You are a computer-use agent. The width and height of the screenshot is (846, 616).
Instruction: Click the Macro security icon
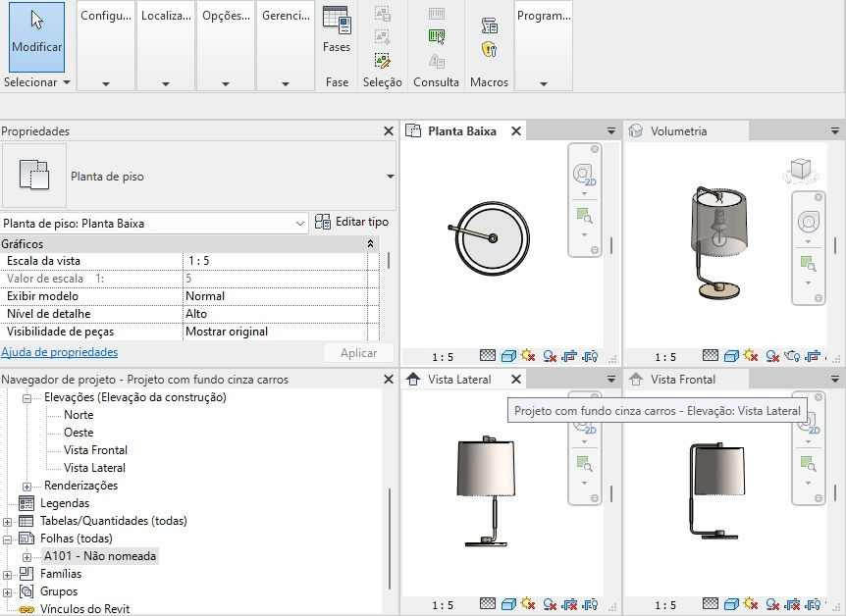(489, 49)
